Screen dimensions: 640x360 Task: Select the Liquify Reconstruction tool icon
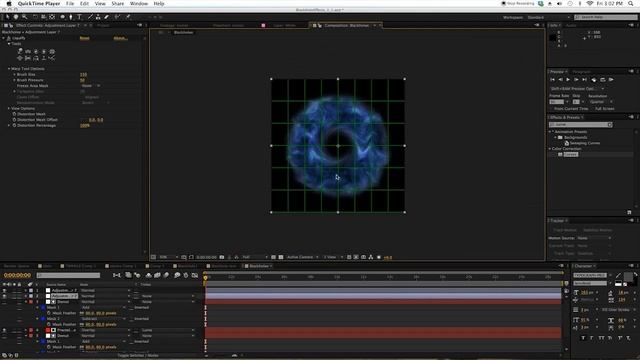(x=52, y=58)
